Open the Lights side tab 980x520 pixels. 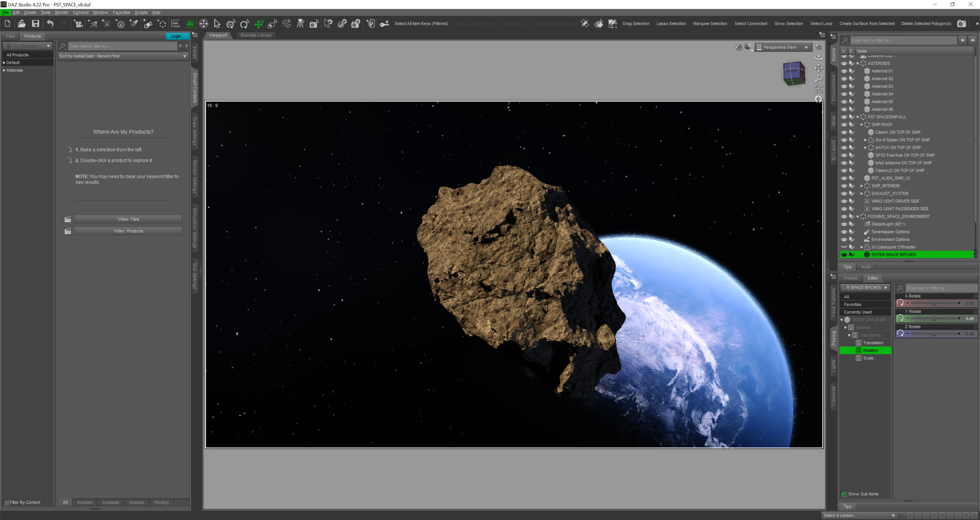(x=834, y=365)
